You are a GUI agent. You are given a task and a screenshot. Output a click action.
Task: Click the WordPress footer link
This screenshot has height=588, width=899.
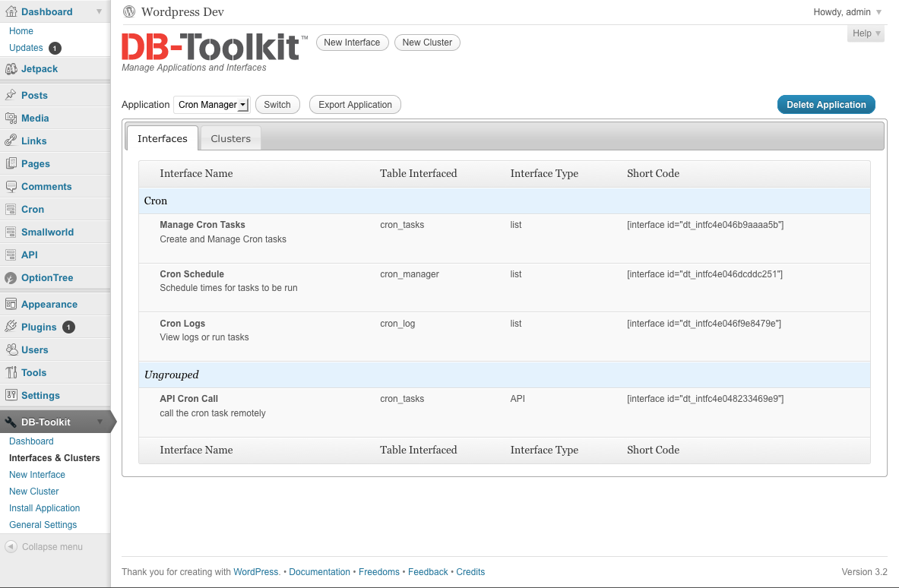pyautogui.click(x=255, y=572)
